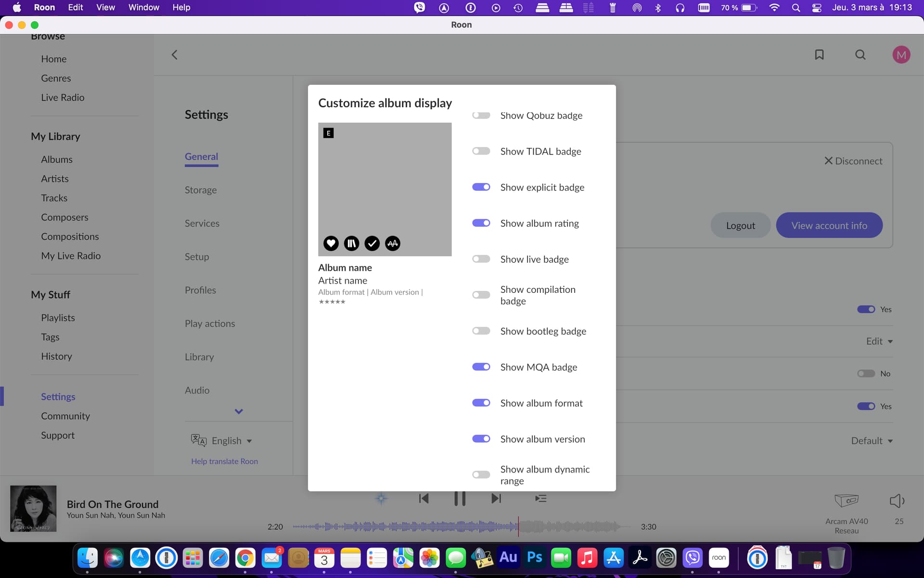The height and width of the screenshot is (578, 924).
Task: Enable Show live badge
Action: click(481, 259)
